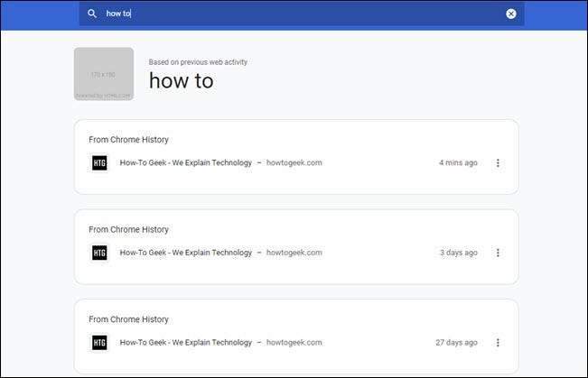588x378 pixels.
Task: Open the three-dot menu for the 4 mins ago entry
Action: 498,163
